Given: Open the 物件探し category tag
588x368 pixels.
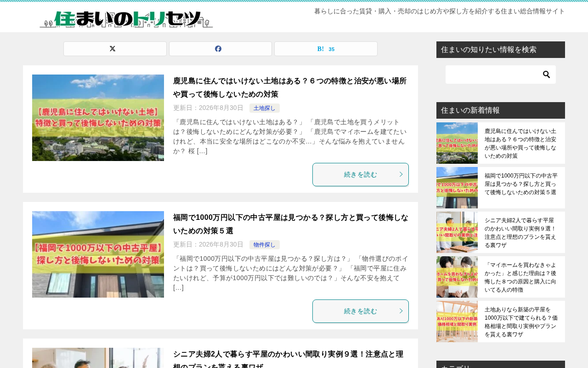Looking at the screenshot, I should pyautogui.click(x=265, y=245).
